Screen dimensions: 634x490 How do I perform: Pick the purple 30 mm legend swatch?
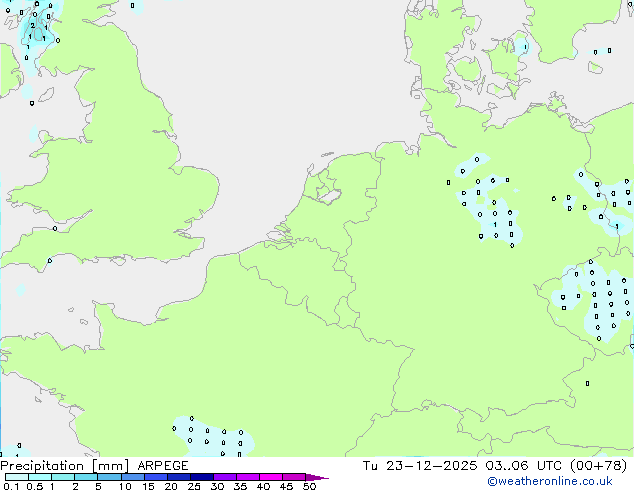[x=225, y=478]
